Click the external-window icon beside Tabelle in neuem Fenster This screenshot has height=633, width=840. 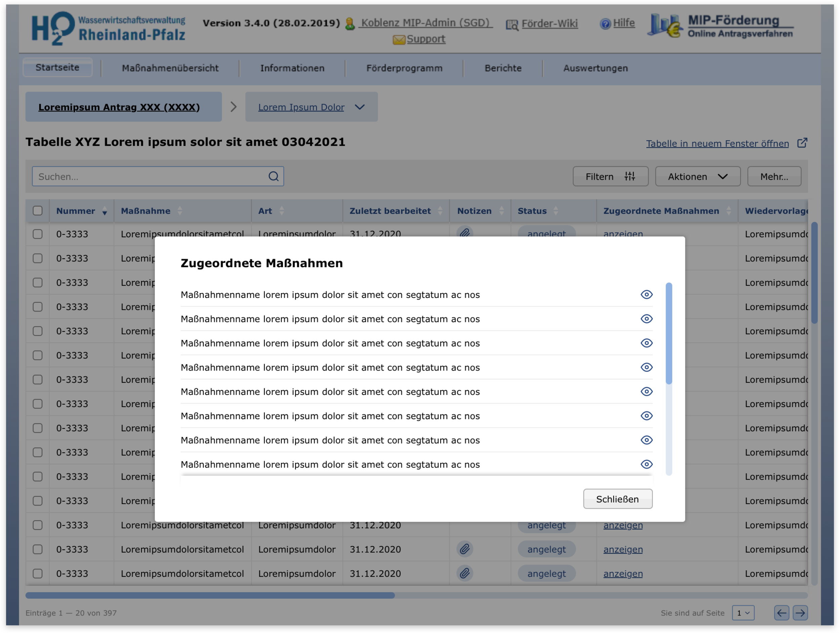click(802, 143)
